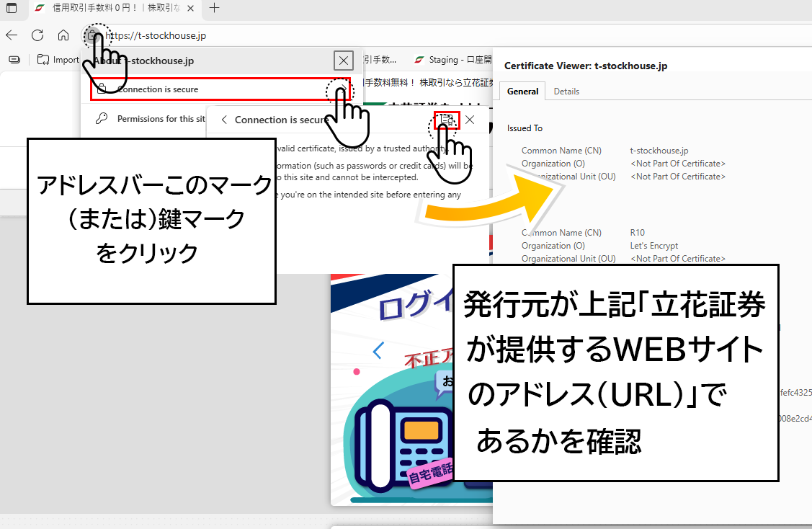The height and width of the screenshot is (529, 812).
Task: Focus the address bar showing https://t-stockhouse.jp
Action: click(156, 35)
